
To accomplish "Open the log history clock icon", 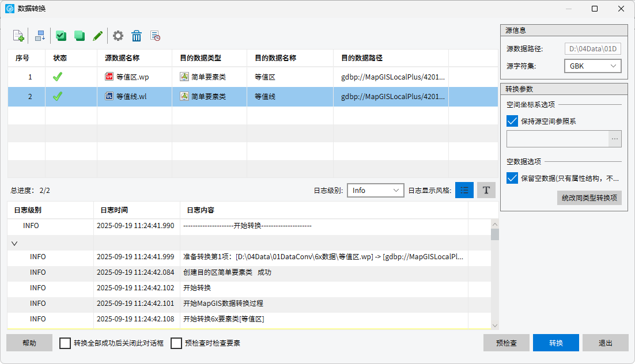I will coord(155,36).
